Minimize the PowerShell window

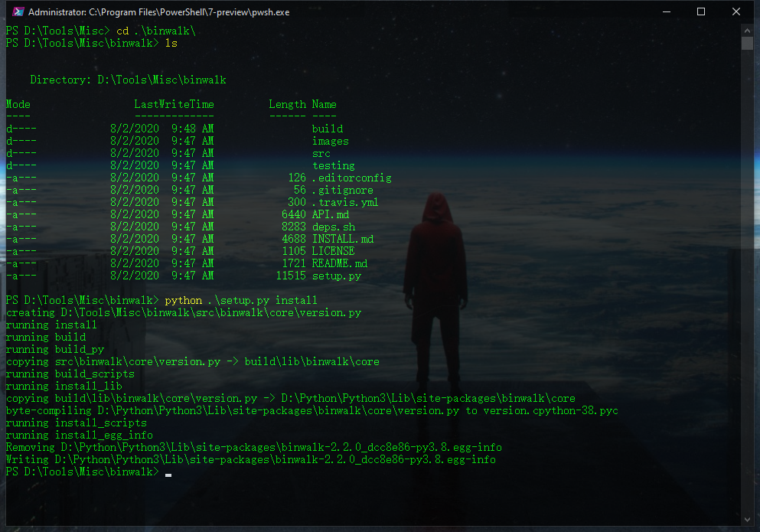coord(666,11)
